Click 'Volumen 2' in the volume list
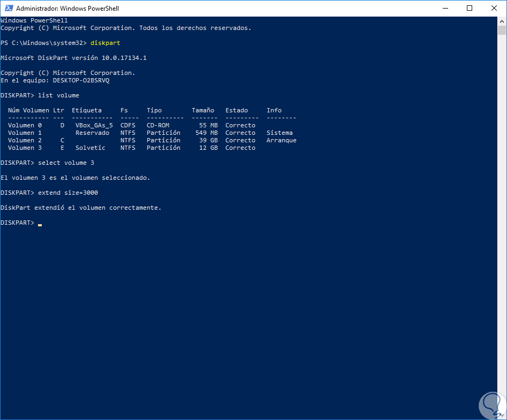The height and width of the screenshot is (420, 507). [x=25, y=140]
